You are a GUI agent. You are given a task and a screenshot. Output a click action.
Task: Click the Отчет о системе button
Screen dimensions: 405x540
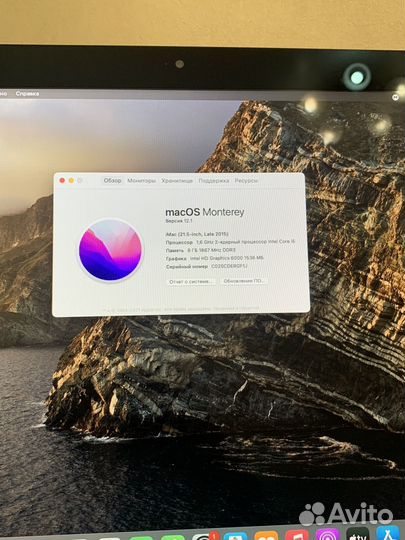tap(191, 281)
